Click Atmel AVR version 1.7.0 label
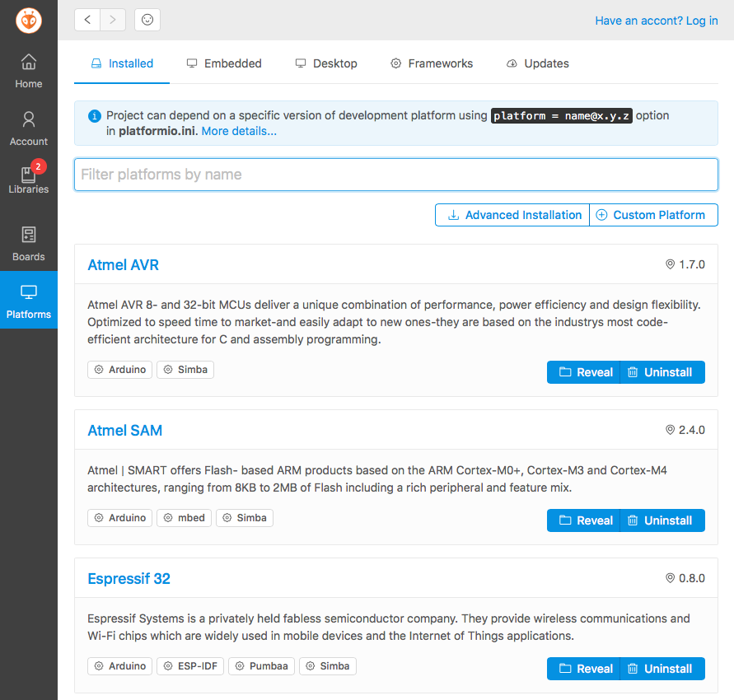Viewport: 734px width, 700px height. click(685, 264)
